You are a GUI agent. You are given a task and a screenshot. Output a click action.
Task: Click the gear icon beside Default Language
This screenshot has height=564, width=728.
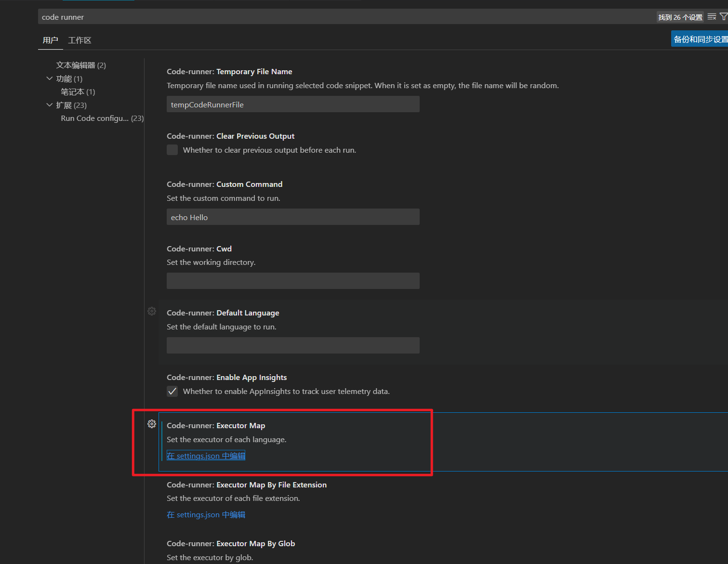tap(152, 311)
